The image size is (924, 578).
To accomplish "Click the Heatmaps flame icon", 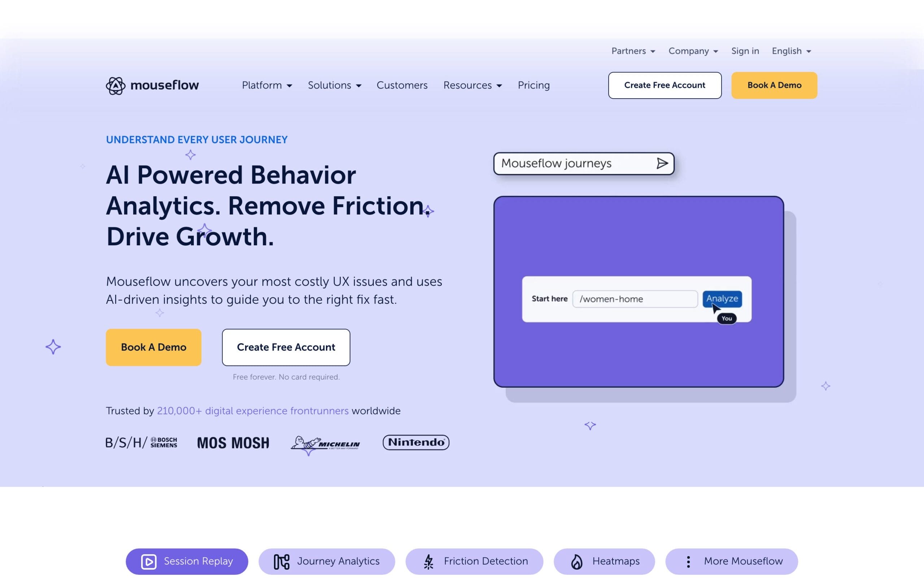I will point(576,561).
